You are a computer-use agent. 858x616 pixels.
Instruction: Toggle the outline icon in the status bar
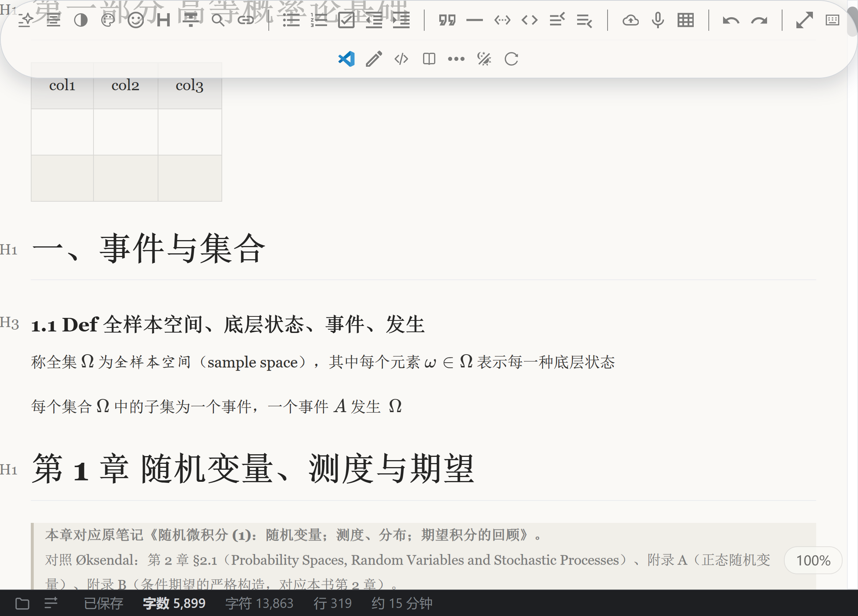[x=51, y=603]
